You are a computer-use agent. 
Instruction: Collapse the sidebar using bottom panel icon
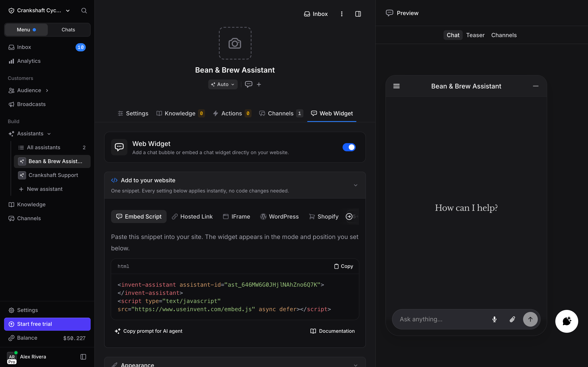click(83, 357)
